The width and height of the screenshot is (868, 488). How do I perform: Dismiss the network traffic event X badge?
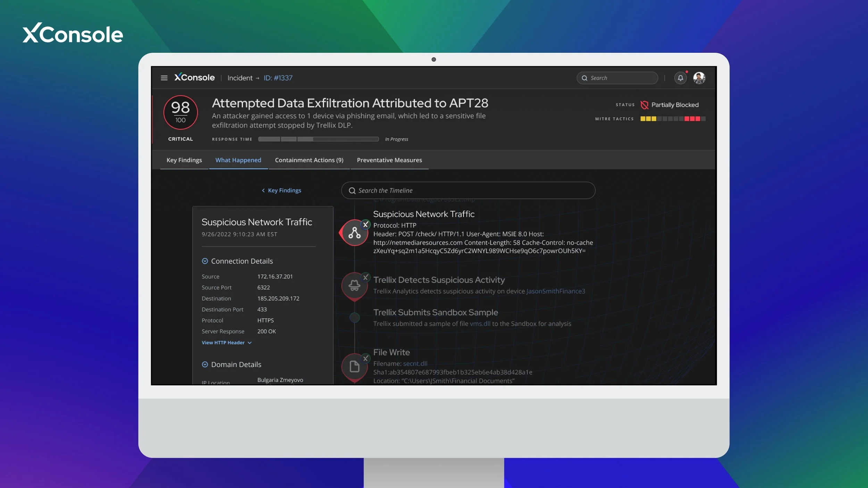(365, 225)
